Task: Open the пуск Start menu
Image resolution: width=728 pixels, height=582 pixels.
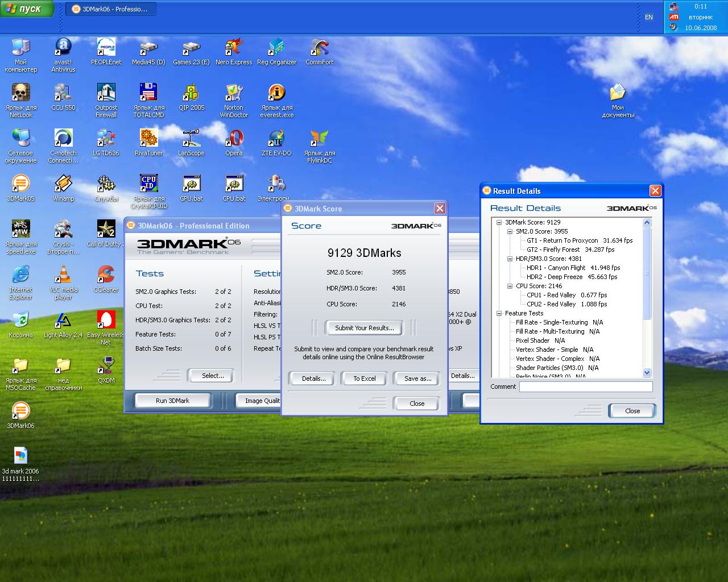Action: click(x=27, y=9)
